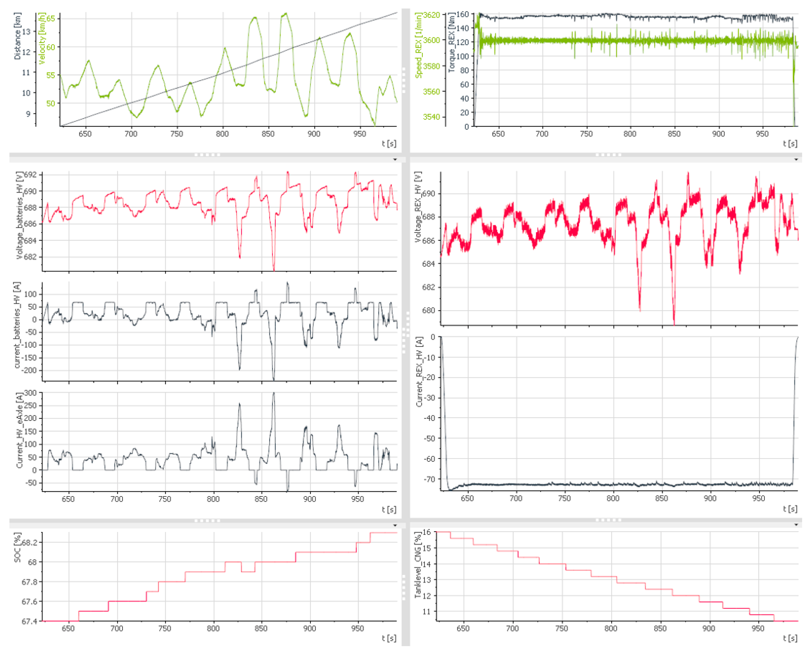Select the Distance [km] axis label

(x=17, y=36)
